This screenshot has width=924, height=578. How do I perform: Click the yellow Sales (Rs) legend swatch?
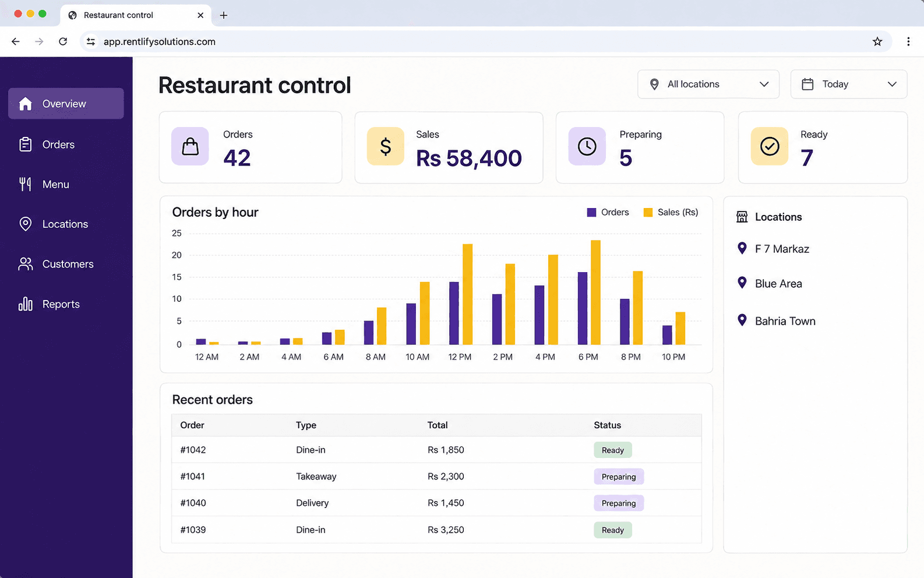point(648,213)
